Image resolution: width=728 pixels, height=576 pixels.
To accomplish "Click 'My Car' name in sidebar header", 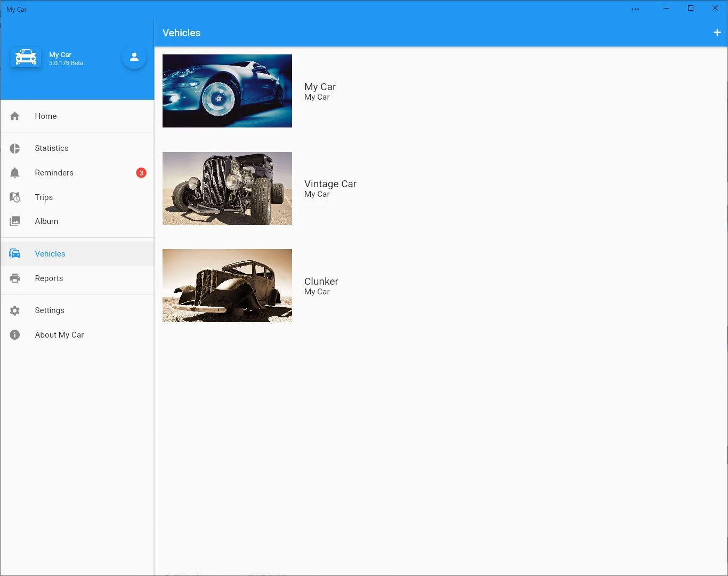I will (x=60, y=54).
